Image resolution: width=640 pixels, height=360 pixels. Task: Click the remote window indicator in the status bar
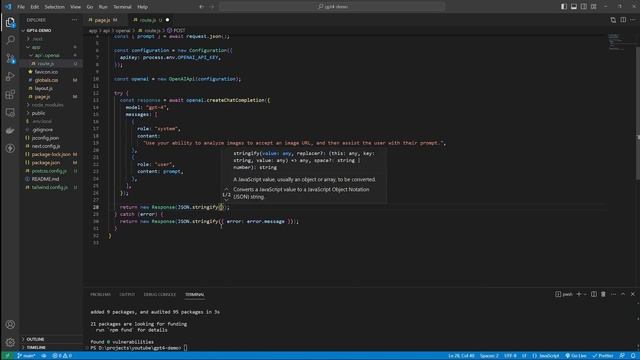[x=7, y=356]
